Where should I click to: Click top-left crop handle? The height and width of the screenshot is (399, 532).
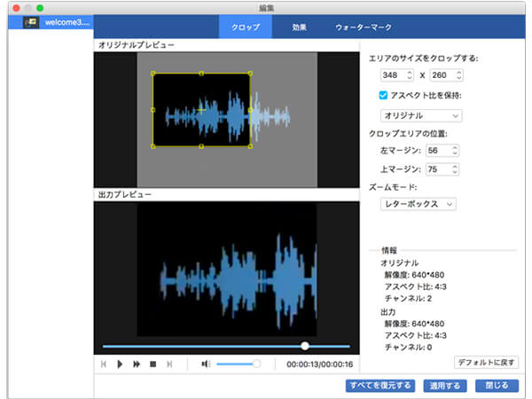click(153, 74)
